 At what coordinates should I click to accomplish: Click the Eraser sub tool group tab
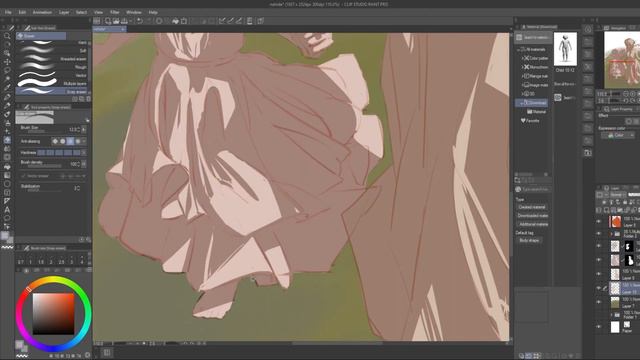coord(41,36)
